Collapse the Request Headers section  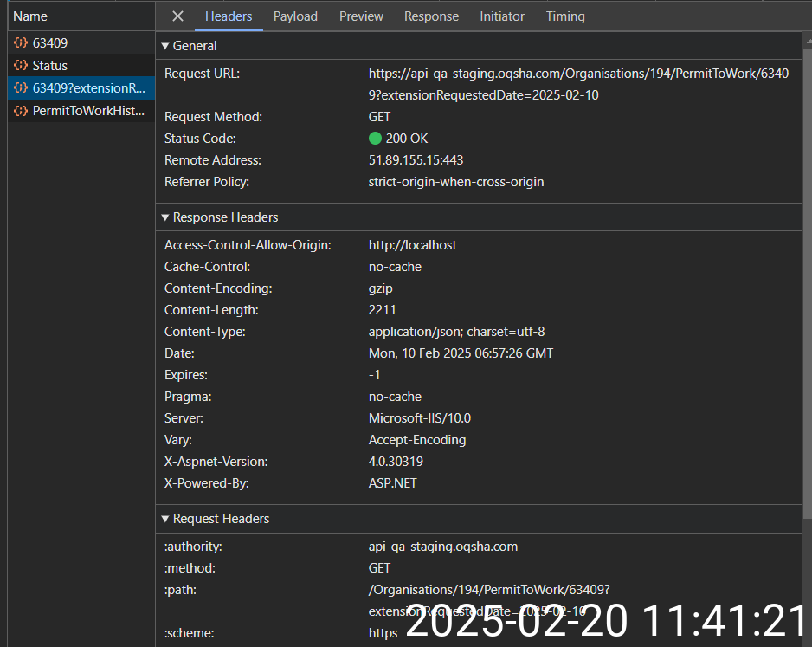[x=165, y=519]
